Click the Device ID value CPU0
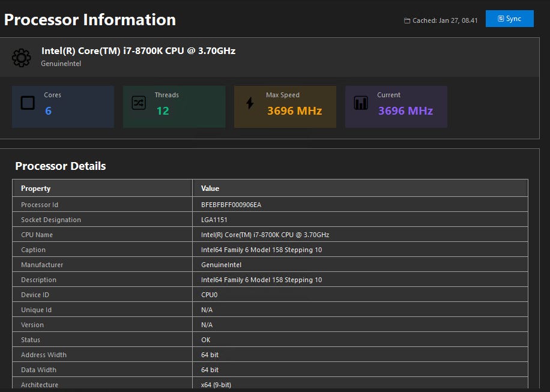Viewport: 550px width, 392px height. (x=210, y=295)
